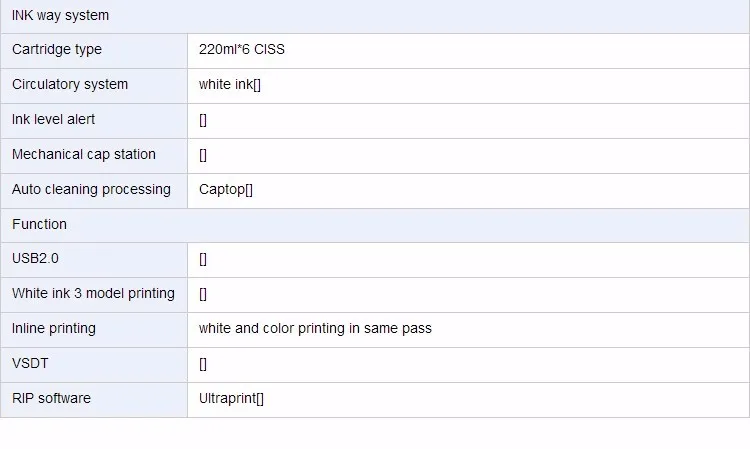Select the Mechanical cap station label
This screenshot has height=449, width=750.
[x=84, y=155]
